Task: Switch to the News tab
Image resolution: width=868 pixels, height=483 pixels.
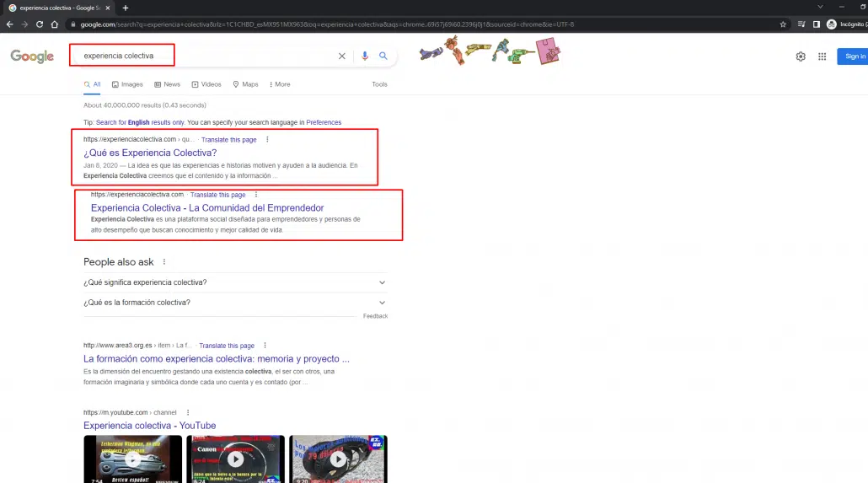Action: pyautogui.click(x=167, y=84)
